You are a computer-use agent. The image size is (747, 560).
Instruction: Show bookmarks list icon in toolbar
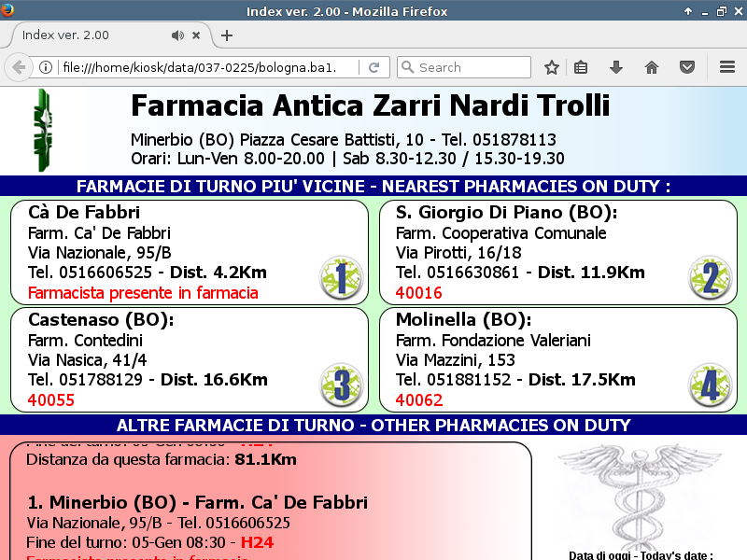click(581, 67)
